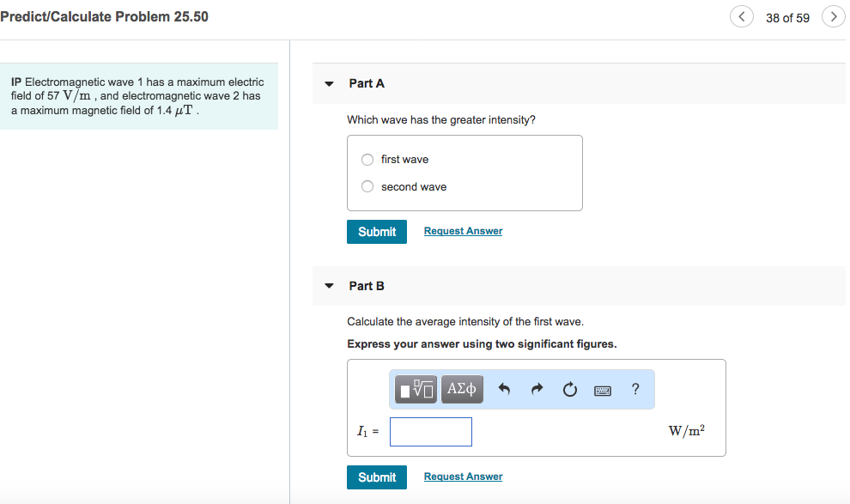
Task: Open the keyboard shortcuts icon
Action: [x=602, y=389]
